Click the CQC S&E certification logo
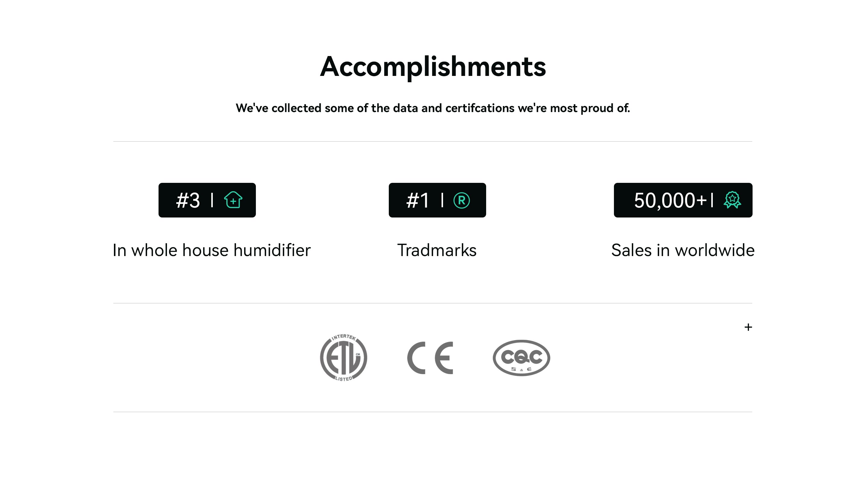Screen dimensions: 868x488 [x=521, y=358]
